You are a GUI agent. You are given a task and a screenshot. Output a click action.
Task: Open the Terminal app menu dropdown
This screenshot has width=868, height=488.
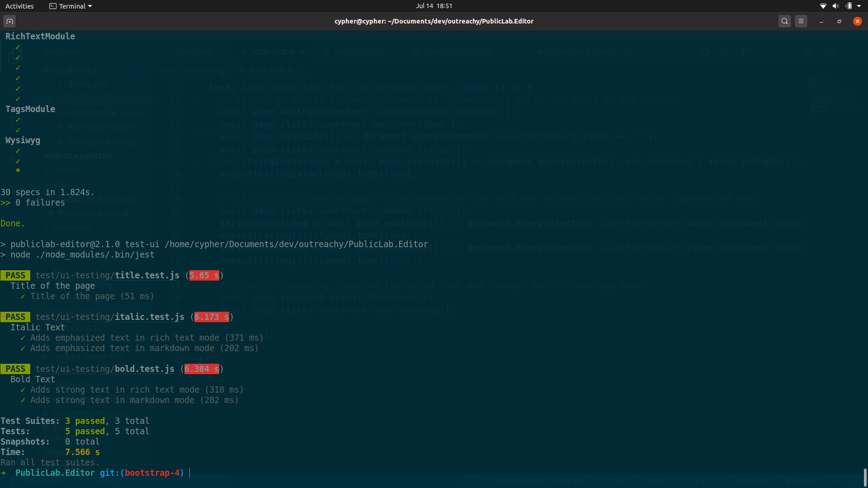click(71, 6)
